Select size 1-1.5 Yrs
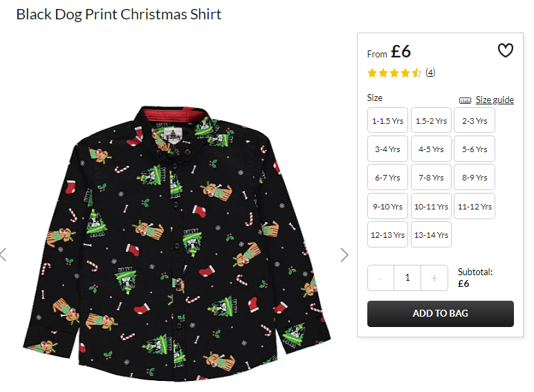534x392 pixels. pos(387,120)
